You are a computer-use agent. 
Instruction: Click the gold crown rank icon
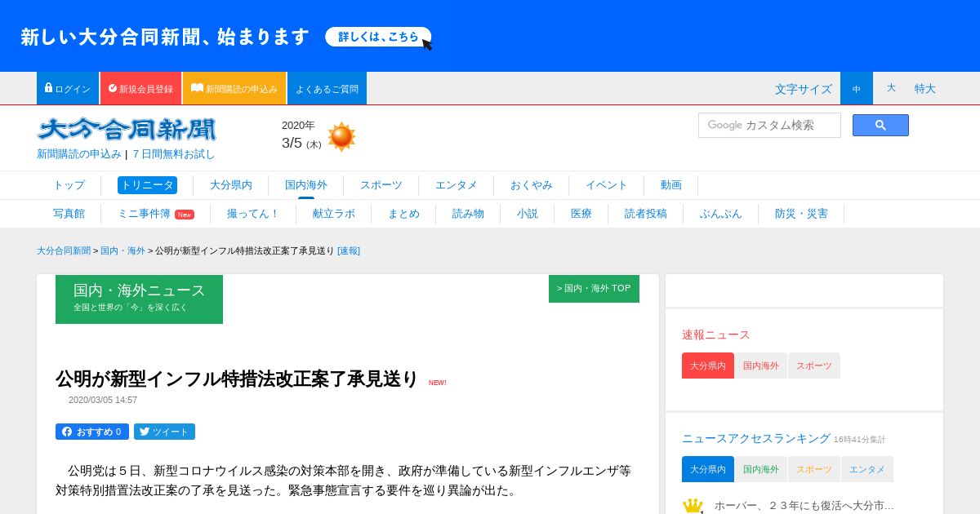[x=693, y=506]
